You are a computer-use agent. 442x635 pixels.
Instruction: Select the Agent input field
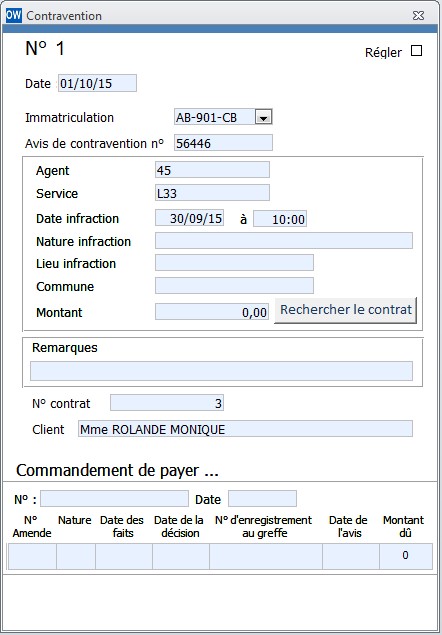[212, 170]
